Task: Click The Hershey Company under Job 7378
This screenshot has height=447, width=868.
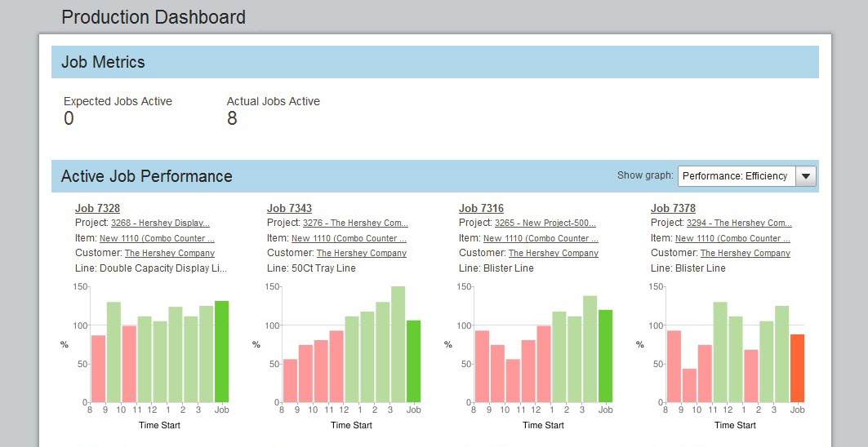Action: [x=746, y=253]
